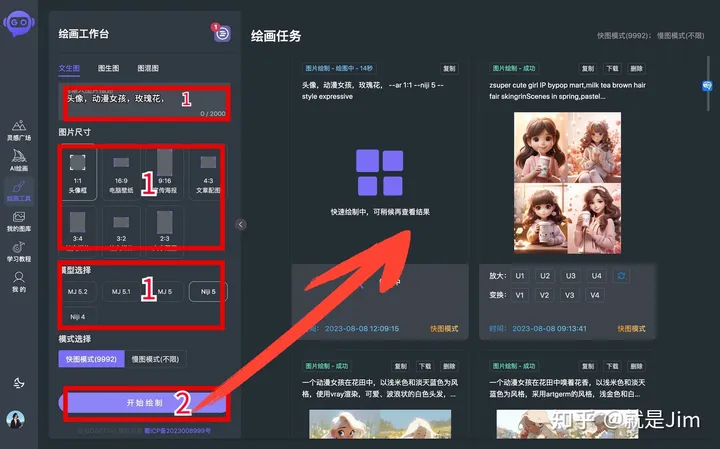Switch to the 图混图 tab

(x=148, y=69)
